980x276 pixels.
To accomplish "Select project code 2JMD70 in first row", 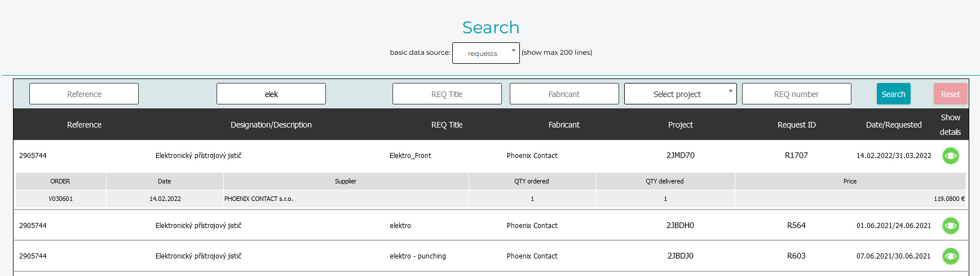I will pos(680,156).
